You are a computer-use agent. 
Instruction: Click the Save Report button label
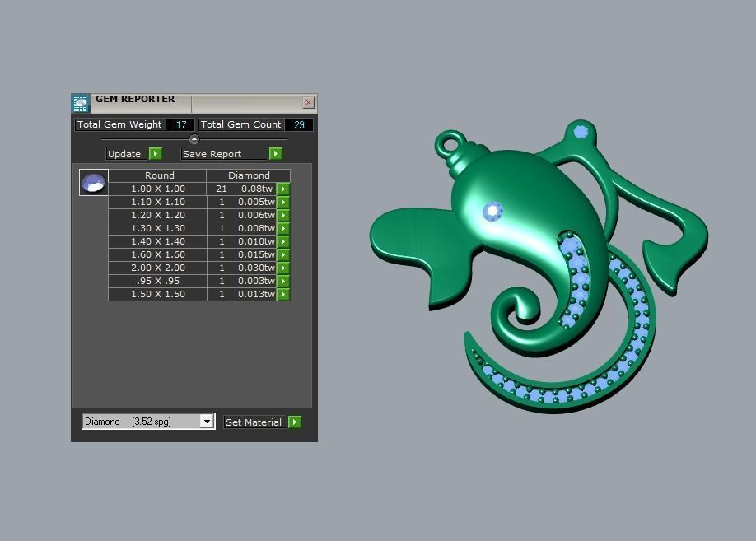click(224, 154)
